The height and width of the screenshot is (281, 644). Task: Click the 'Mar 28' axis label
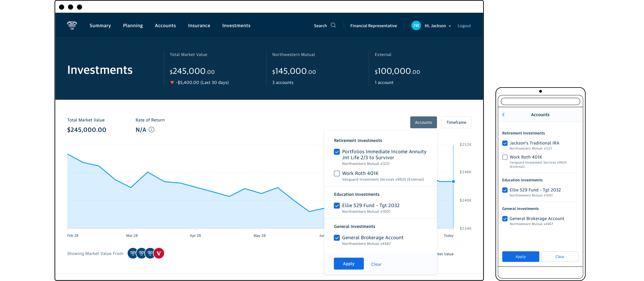132,235
